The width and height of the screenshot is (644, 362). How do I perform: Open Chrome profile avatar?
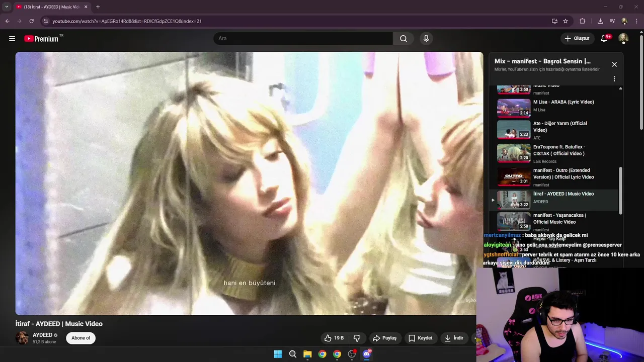coord(624,21)
